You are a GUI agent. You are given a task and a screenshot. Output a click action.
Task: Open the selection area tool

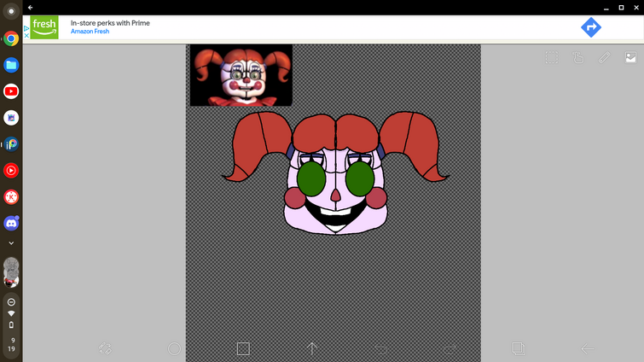(552, 57)
